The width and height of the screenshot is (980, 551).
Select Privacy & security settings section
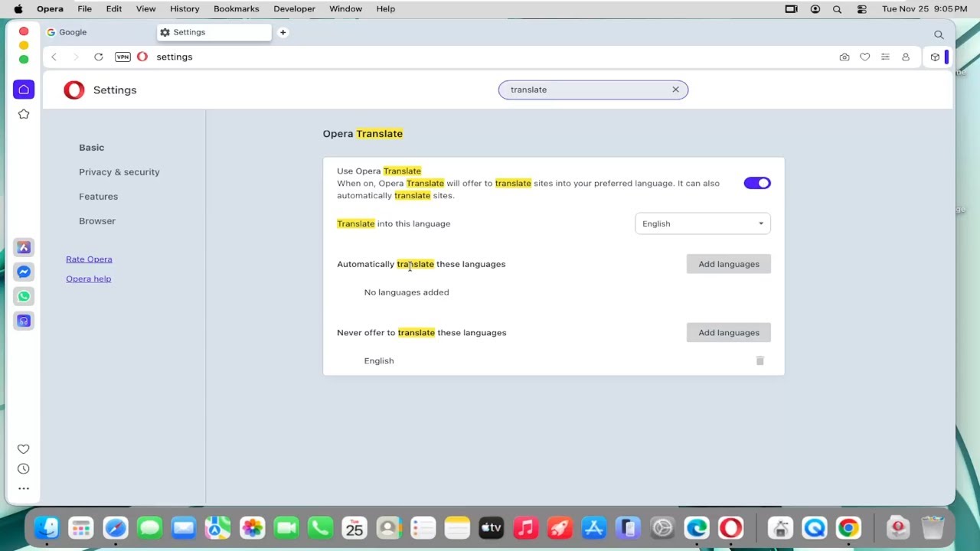[x=119, y=172]
